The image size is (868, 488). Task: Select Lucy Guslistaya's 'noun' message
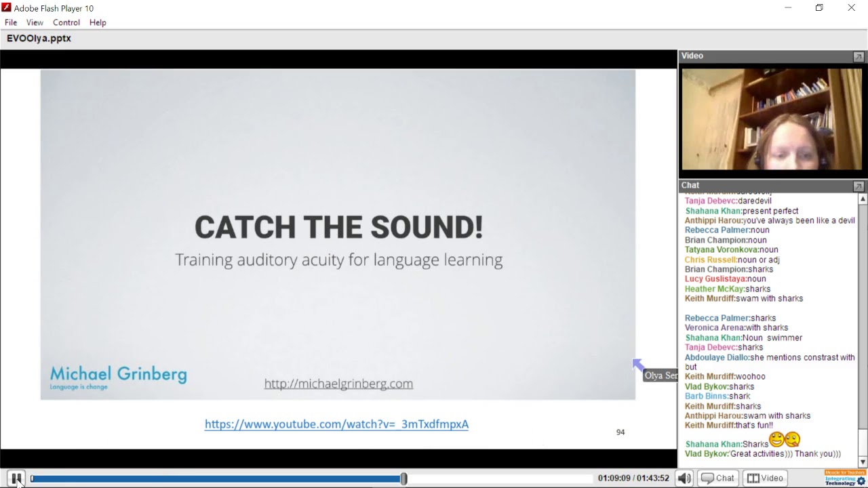726,279
